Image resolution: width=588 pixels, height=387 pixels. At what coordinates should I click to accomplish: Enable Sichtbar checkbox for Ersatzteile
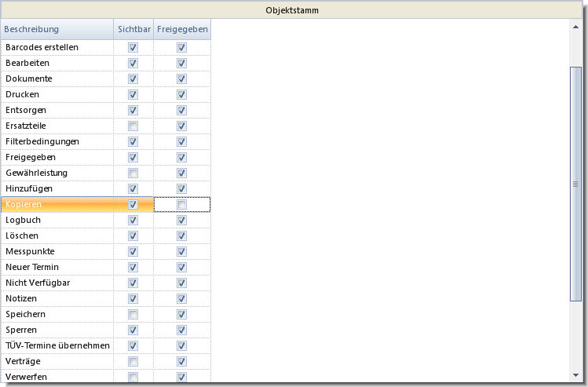pos(133,126)
